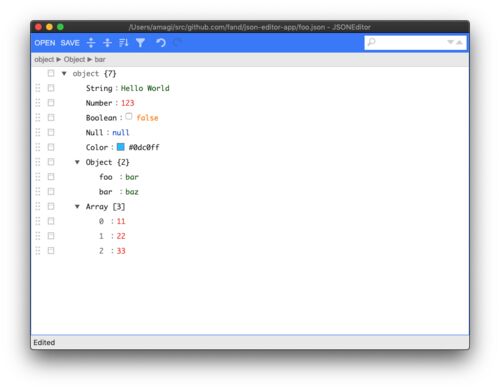Select the 'baz' value

click(132, 192)
